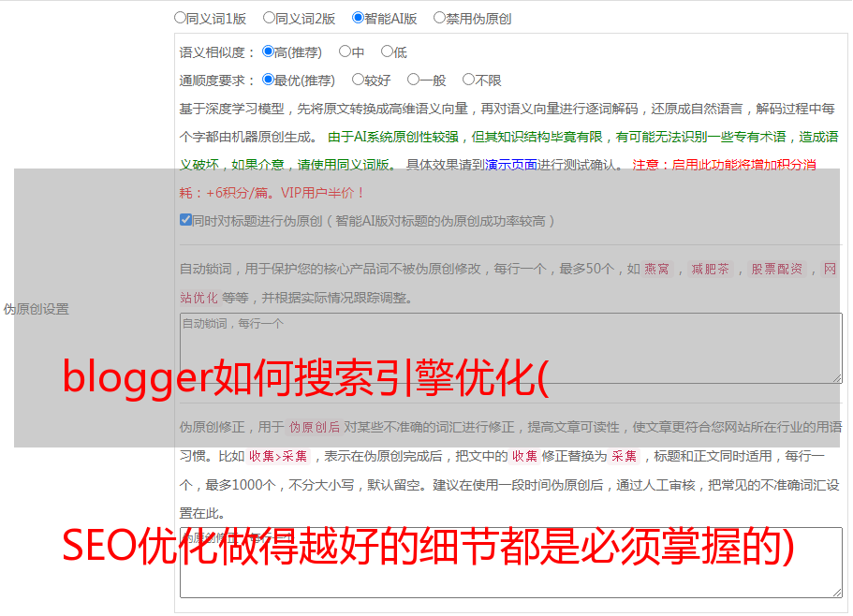853x616 pixels.
Task: Focus the 伪原创修正 text area at the bottom
Action: coord(511,563)
